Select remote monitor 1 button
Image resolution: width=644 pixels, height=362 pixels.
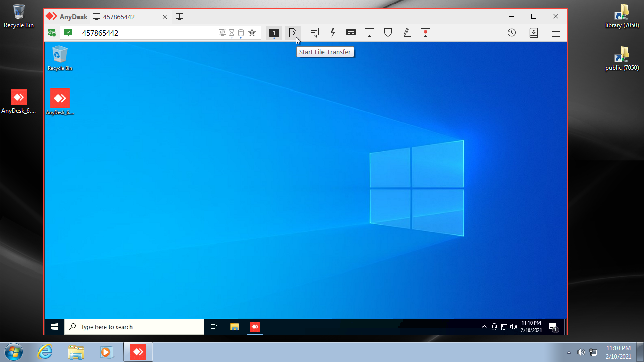point(274,33)
